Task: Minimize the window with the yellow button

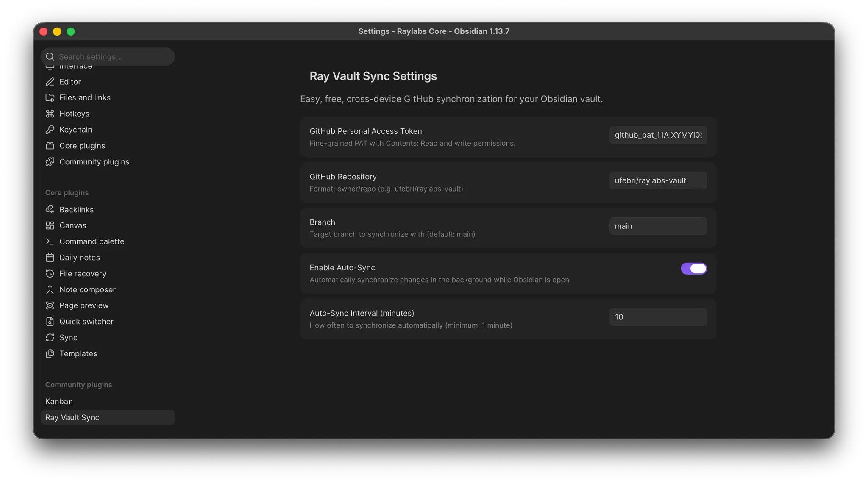Action: coord(57,31)
